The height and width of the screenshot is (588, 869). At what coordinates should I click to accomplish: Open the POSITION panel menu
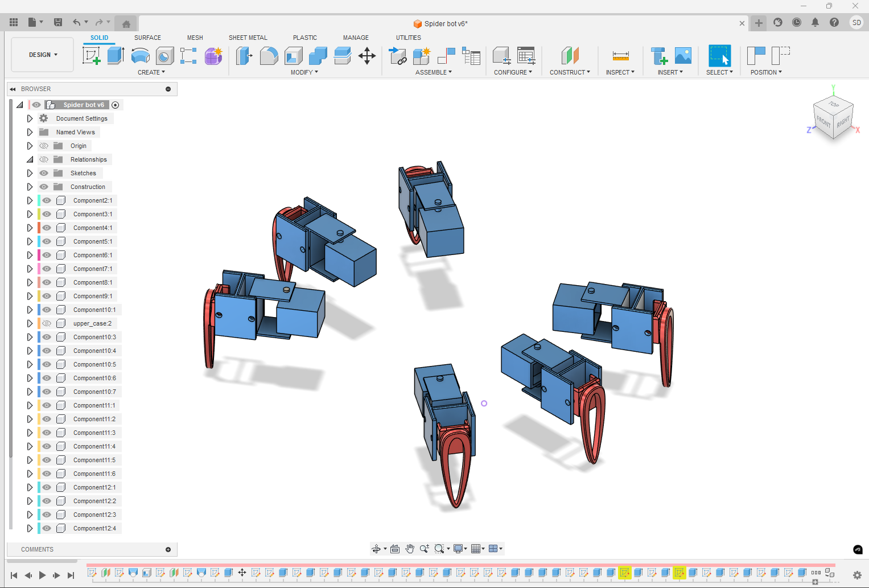[x=767, y=72]
